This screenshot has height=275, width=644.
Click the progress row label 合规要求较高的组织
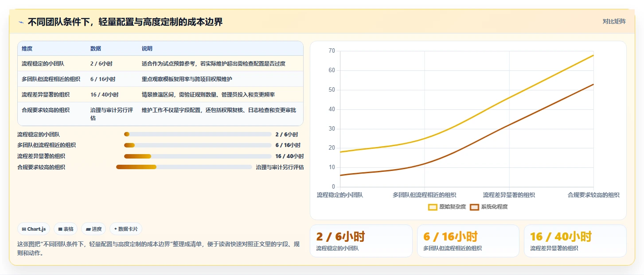[41, 167]
